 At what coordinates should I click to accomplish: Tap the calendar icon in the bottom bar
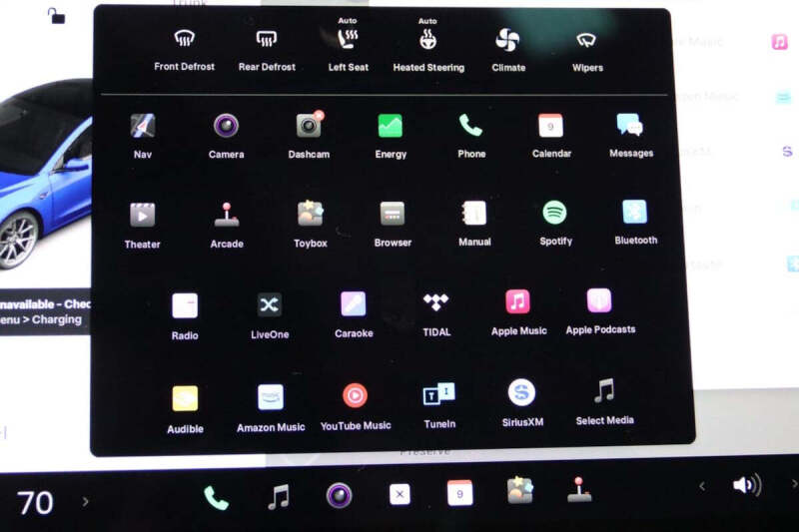(x=459, y=493)
